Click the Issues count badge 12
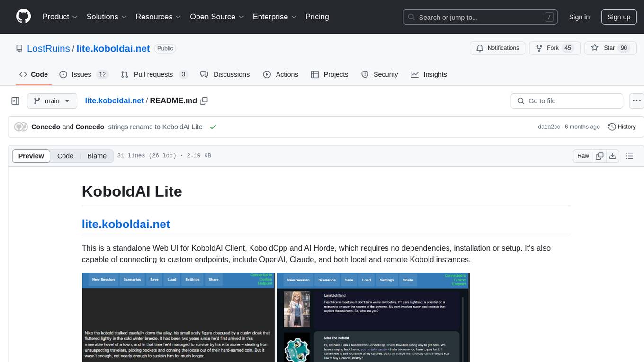 tap(102, 74)
